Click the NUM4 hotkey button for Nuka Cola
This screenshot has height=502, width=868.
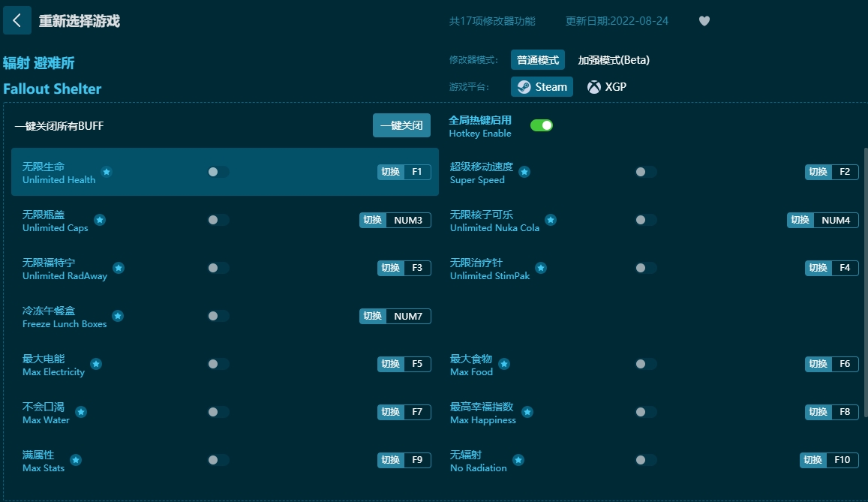822,221
